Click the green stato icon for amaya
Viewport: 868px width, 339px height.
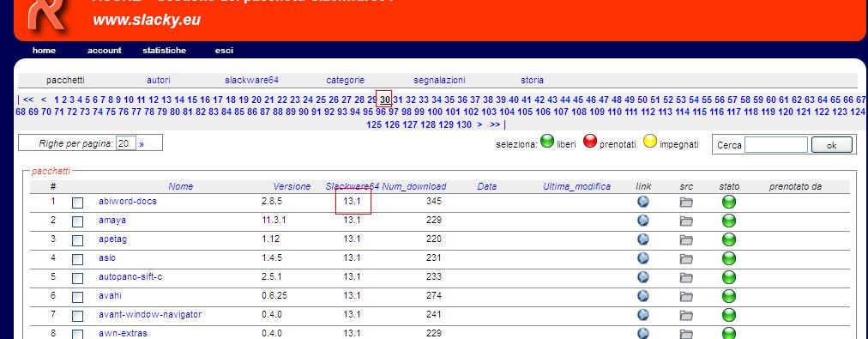point(729,221)
